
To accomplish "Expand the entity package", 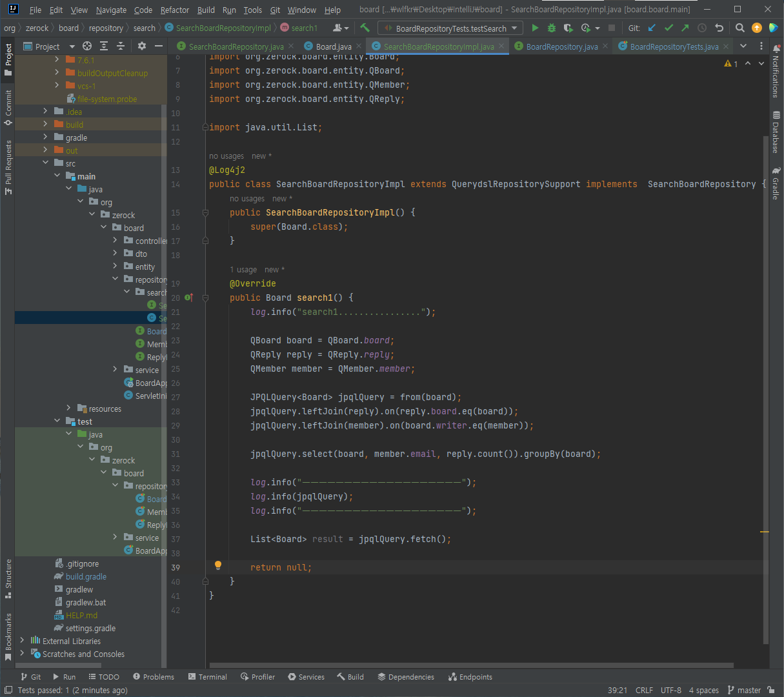I will coord(115,266).
